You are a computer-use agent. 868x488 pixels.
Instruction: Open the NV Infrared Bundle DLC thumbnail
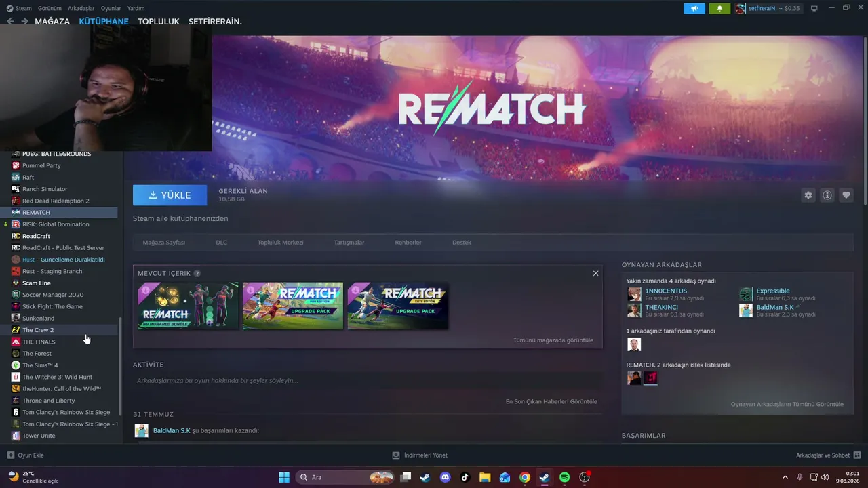point(188,306)
